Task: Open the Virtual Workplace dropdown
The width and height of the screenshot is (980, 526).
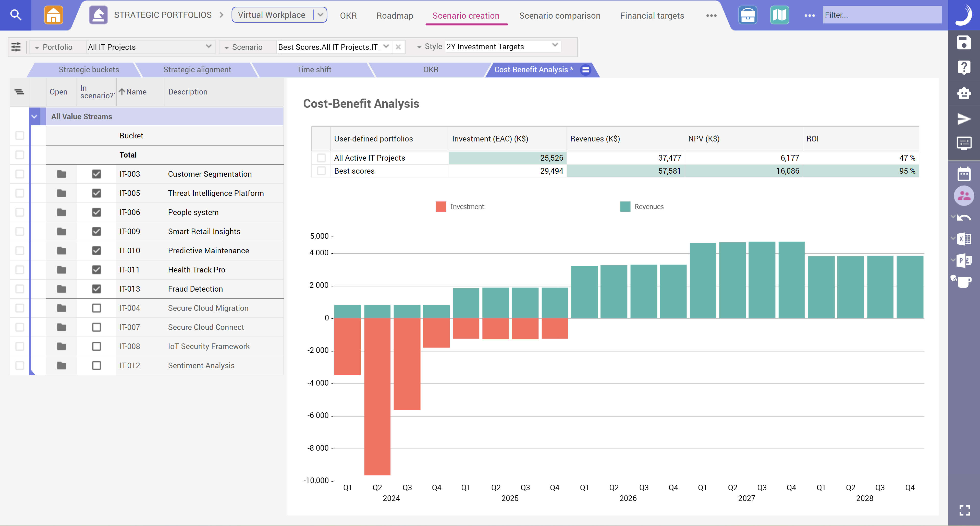Action: (x=320, y=15)
